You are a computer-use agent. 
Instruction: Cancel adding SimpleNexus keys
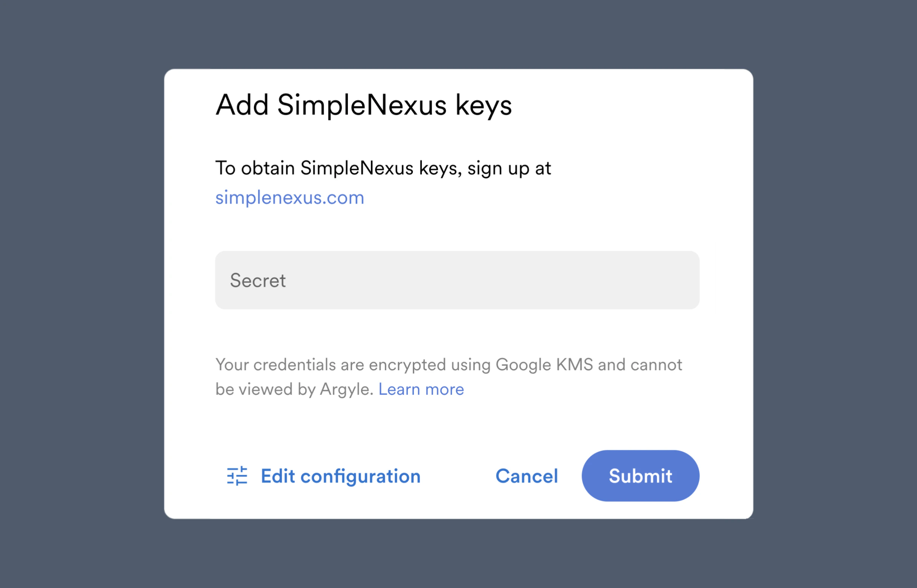coord(526,476)
